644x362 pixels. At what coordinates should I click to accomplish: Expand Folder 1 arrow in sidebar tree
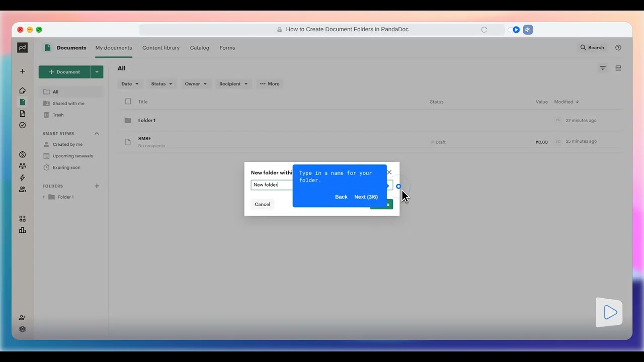pos(44,197)
